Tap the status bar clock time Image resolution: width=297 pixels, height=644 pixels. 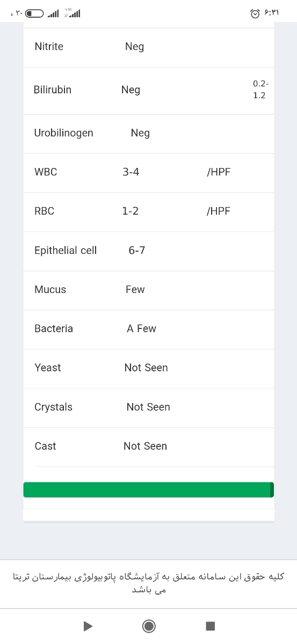(x=272, y=13)
